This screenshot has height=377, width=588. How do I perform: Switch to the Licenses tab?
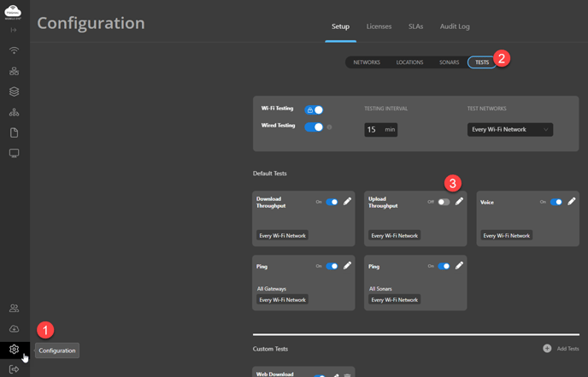click(379, 27)
